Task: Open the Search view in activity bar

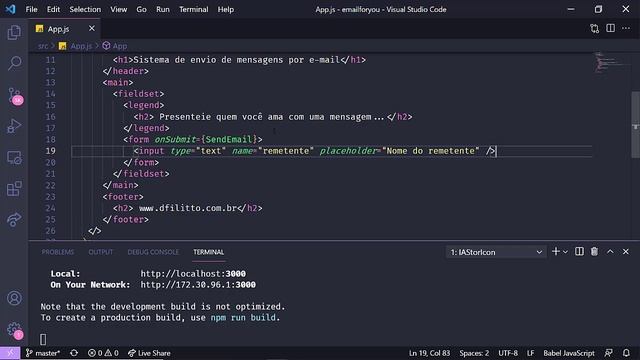Action: click(14, 63)
